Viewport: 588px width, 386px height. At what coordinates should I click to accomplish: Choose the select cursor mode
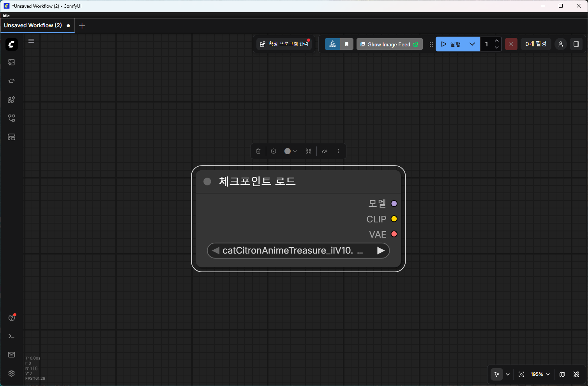pos(497,374)
